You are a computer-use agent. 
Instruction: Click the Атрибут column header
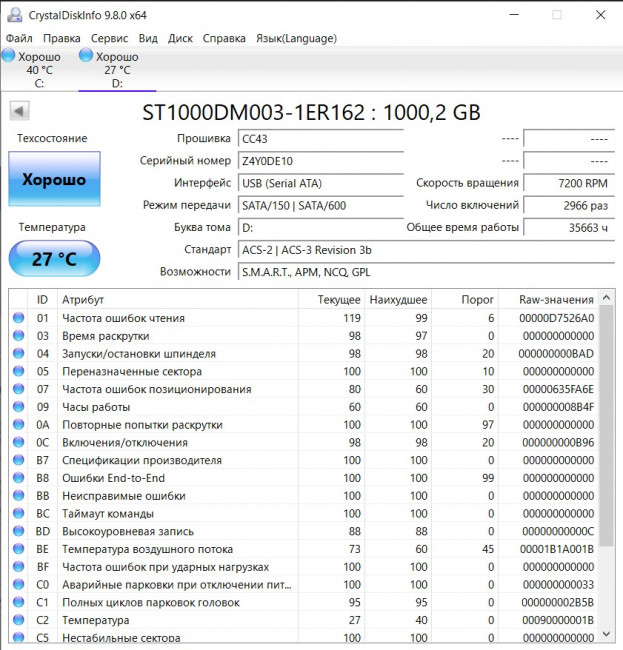[177, 299]
